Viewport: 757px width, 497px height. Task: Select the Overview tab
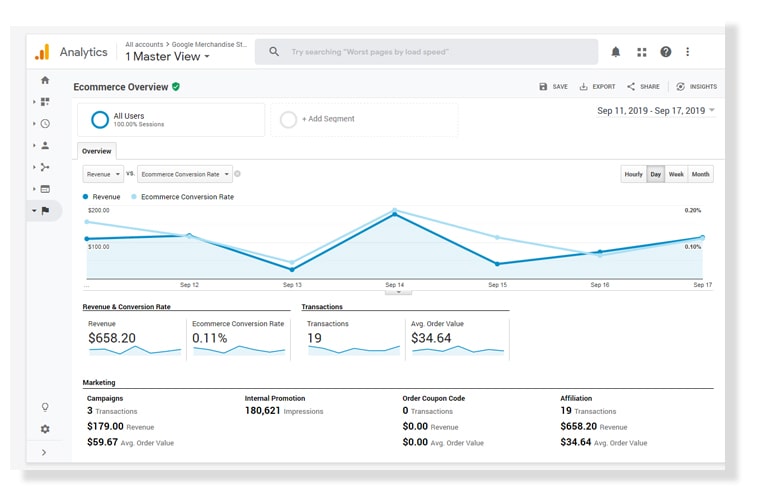(x=97, y=151)
